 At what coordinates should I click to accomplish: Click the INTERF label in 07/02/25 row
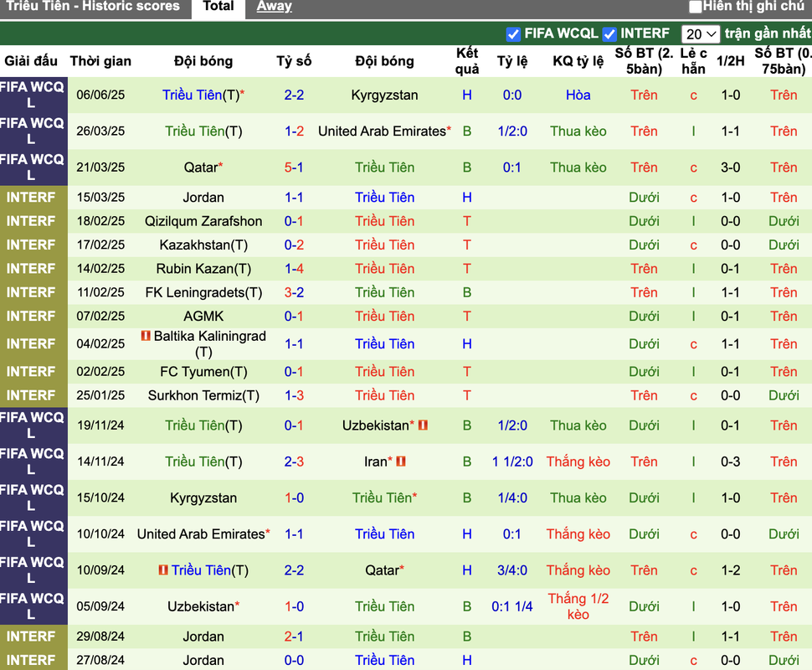[30, 317]
